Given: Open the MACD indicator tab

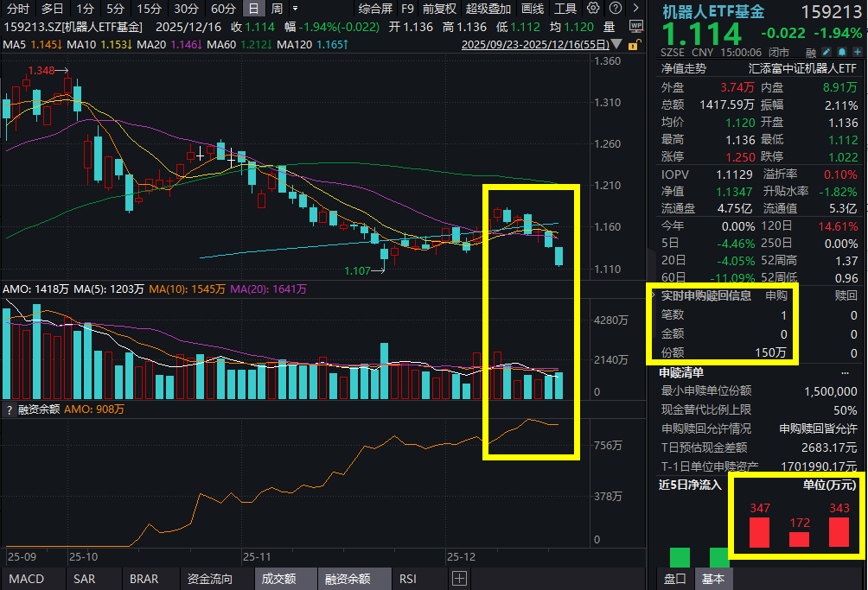Looking at the screenshot, I should pos(26,579).
